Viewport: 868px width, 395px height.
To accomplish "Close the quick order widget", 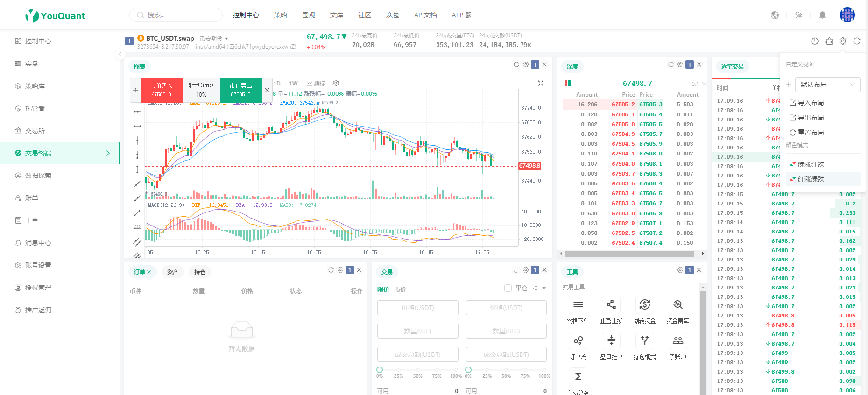I will (267, 90).
